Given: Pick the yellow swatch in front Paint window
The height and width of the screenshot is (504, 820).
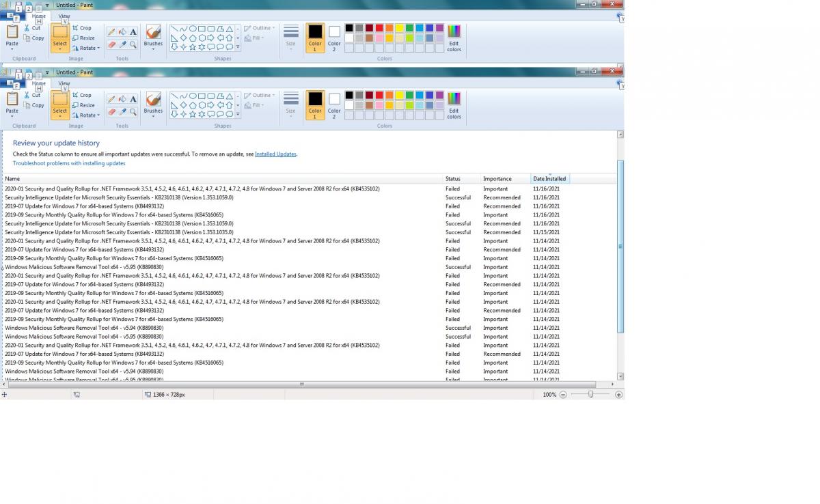Looking at the screenshot, I should click(399, 95).
